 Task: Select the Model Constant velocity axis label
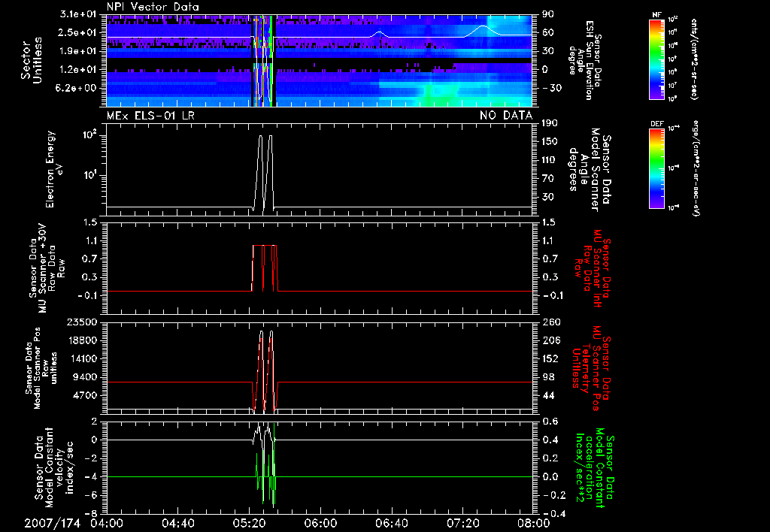click(x=56, y=468)
